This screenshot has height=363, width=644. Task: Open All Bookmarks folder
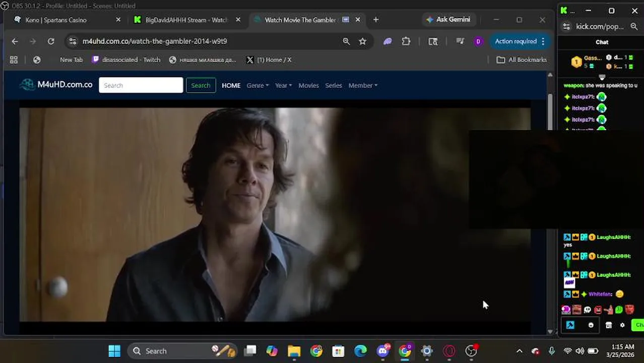pyautogui.click(x=522, y=59)
